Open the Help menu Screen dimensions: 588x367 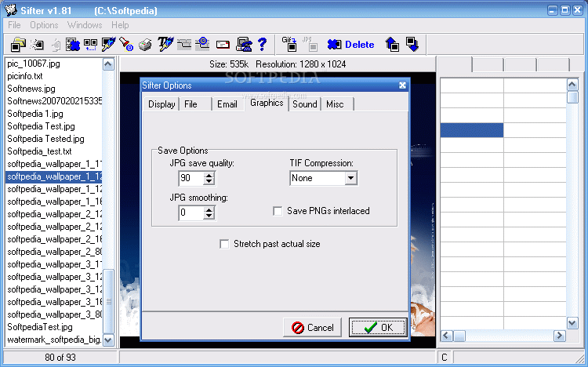coord(120,25)
